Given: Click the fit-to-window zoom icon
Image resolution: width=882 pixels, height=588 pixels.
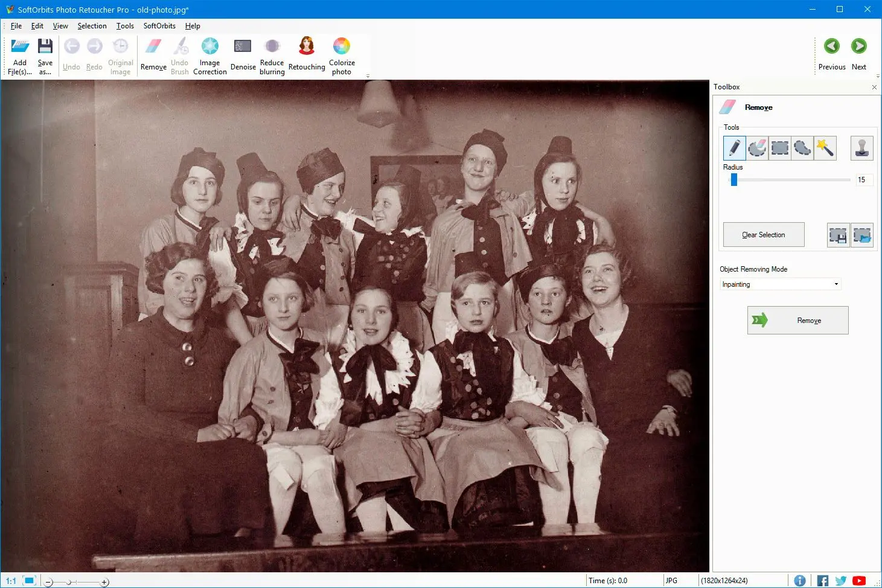Looking at the screenshot, I should click(30, 581).
